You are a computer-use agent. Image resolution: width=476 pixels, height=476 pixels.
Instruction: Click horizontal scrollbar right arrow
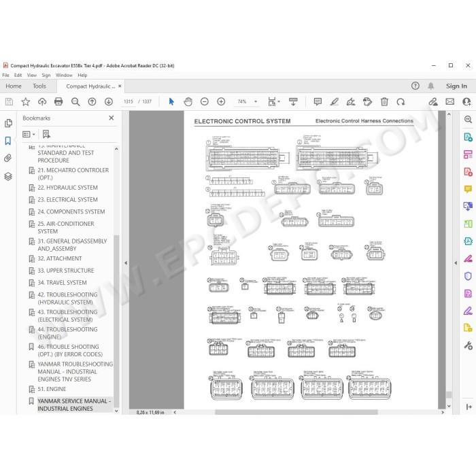pos(443,412)
